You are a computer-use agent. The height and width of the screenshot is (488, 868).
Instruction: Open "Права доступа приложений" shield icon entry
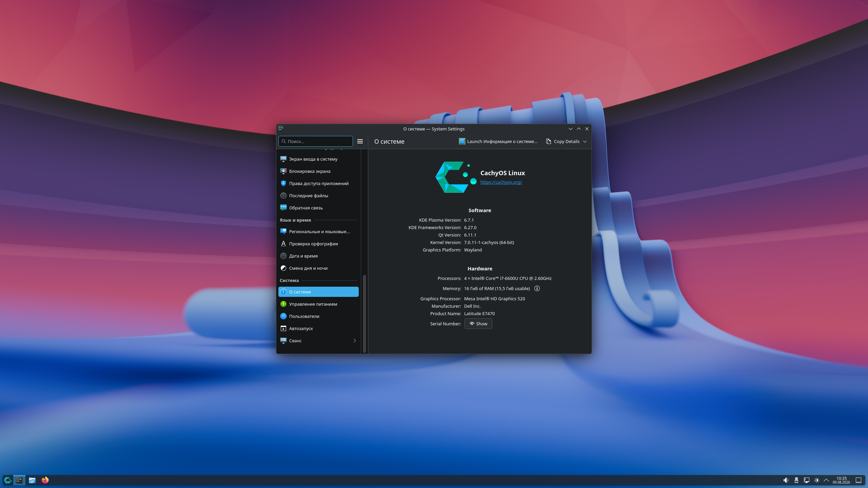point(318,183)
